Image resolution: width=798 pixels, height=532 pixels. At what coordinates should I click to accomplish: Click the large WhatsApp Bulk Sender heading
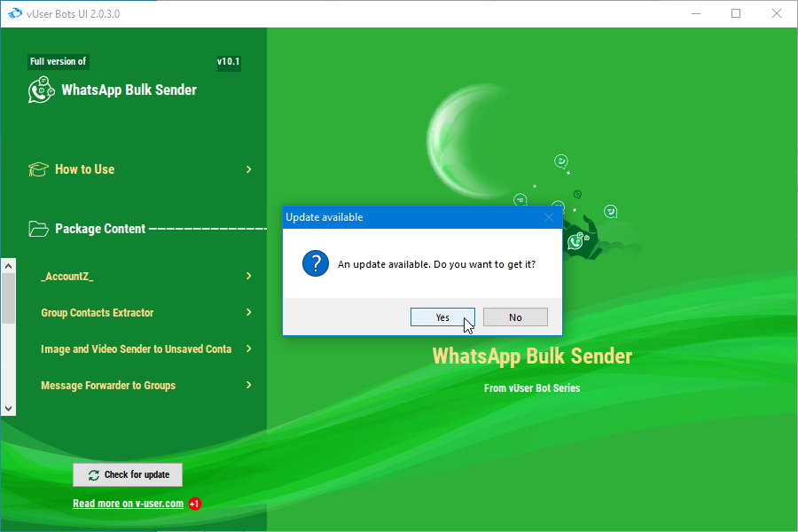[532, 356]
